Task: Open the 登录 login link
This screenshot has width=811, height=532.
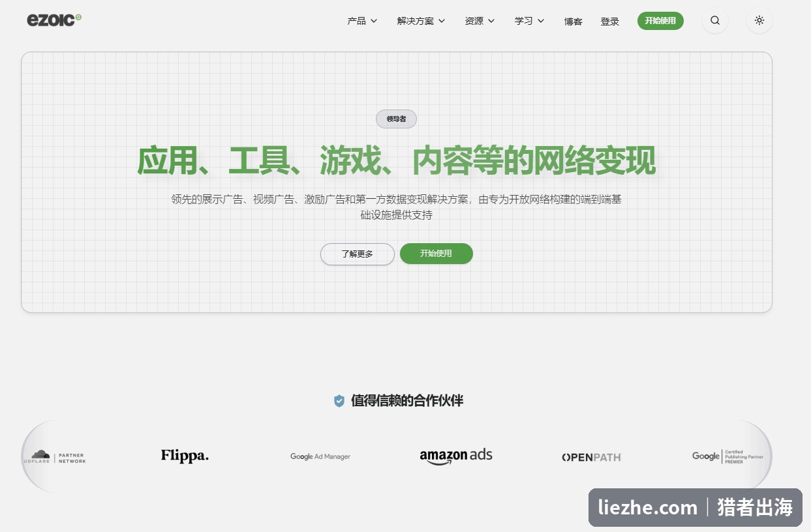Action: [609, 22]
